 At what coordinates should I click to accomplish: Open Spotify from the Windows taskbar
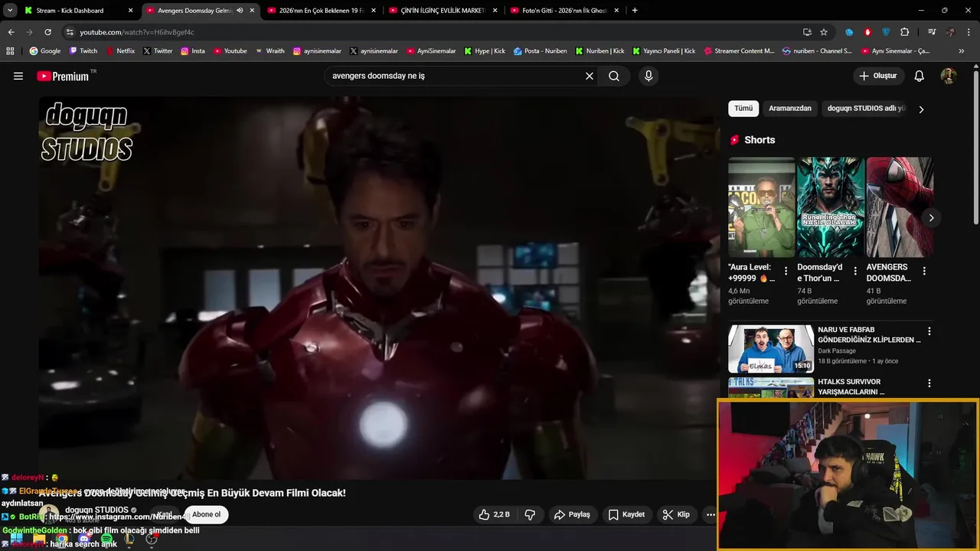pyautogui.click(x=106, y=540)
